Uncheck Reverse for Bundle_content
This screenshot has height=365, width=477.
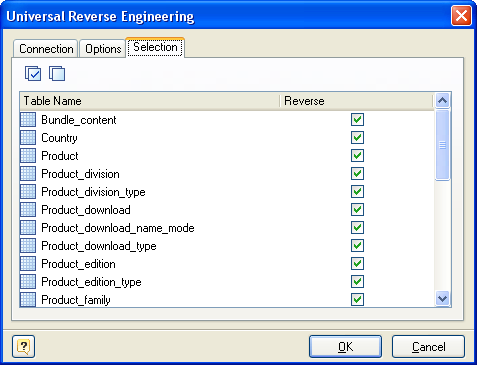357,120
